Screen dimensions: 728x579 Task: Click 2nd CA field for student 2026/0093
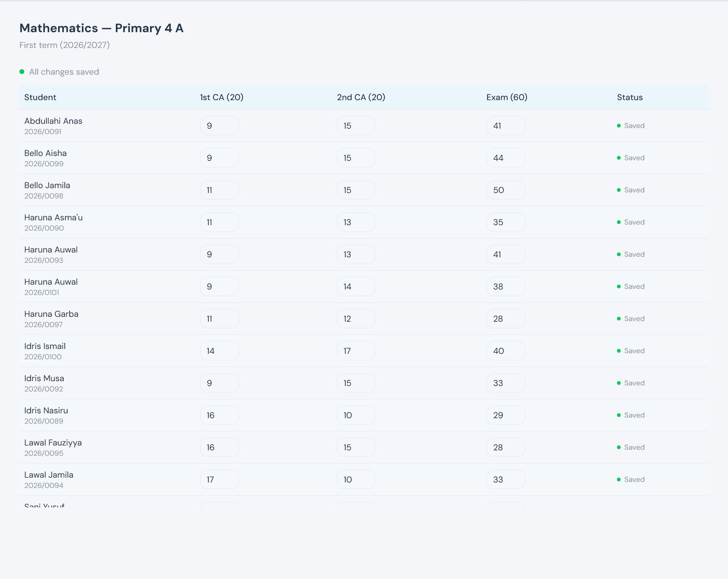coord(356,254)
